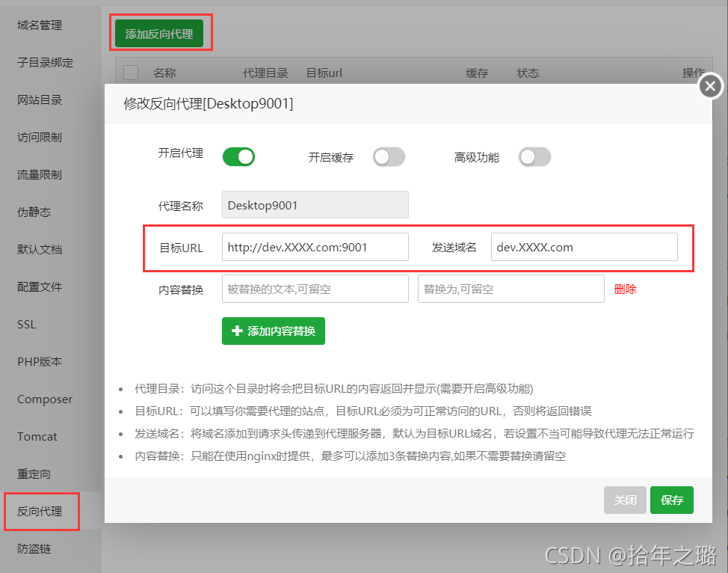Check the select-all checkbox in table header
This screenshot has height=573, width=728.
131,73
